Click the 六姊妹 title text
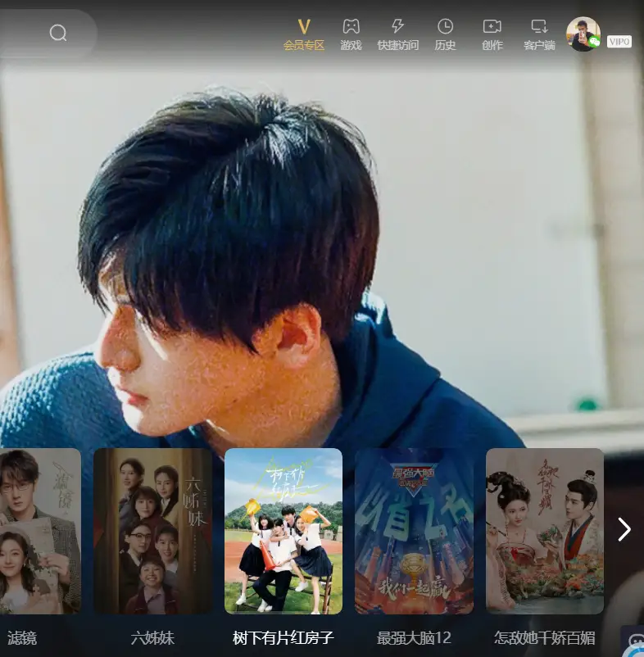 point(152,638)
